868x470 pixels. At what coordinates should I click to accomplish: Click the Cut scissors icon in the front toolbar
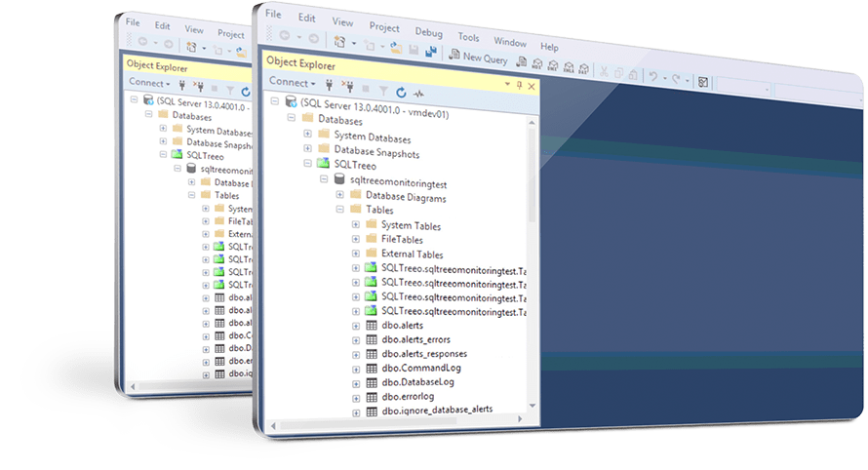click(x=604, y=71)
